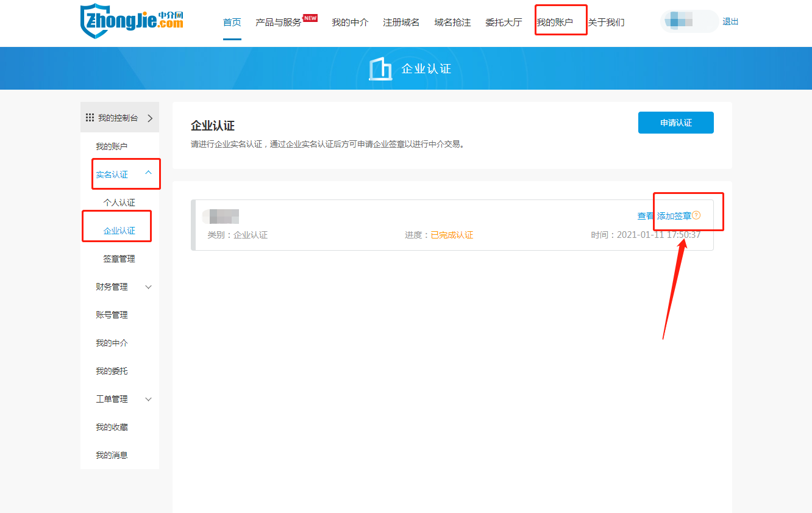Expand the 工单管理 dropdown chevron
The image size is (812, 513).
coord(148,399)
